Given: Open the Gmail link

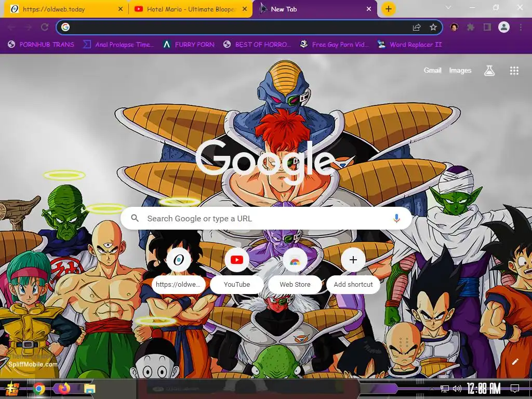Looking at the screenshot, I should (x=432, y=71).
